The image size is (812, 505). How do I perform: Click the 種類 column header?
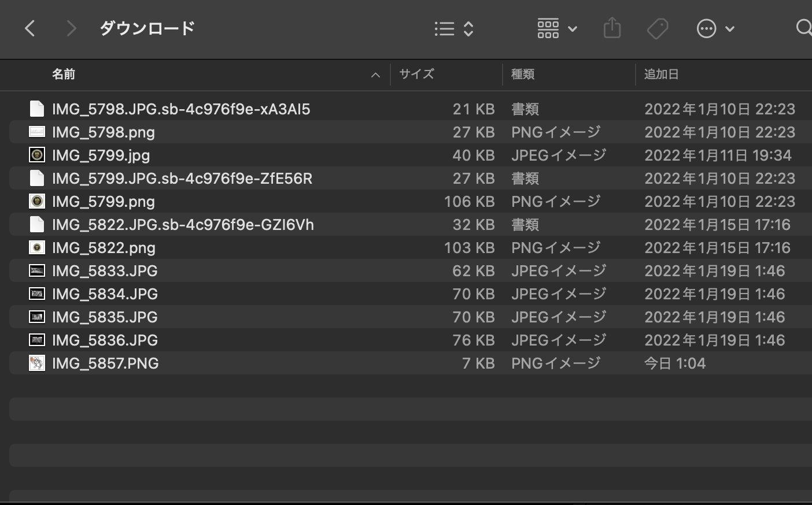[x=523, y=74]
